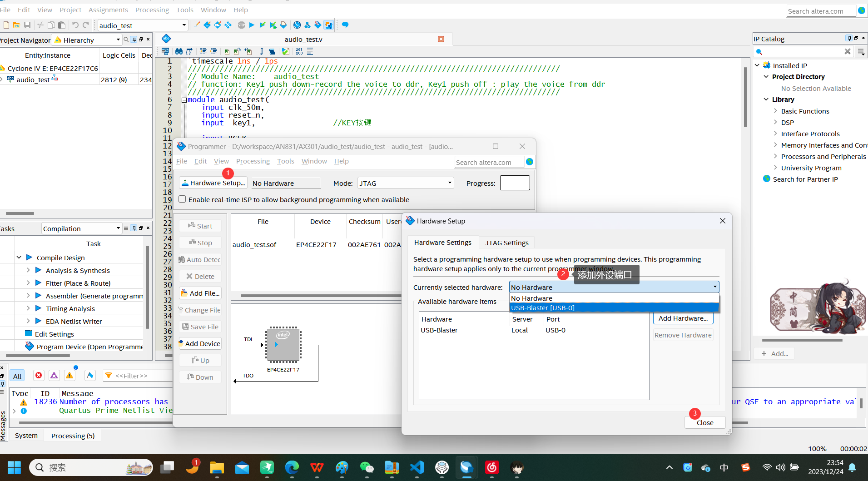Select the Hardware Settings tab
This screenshot has width=868, height=481.
tap(442, 243)
